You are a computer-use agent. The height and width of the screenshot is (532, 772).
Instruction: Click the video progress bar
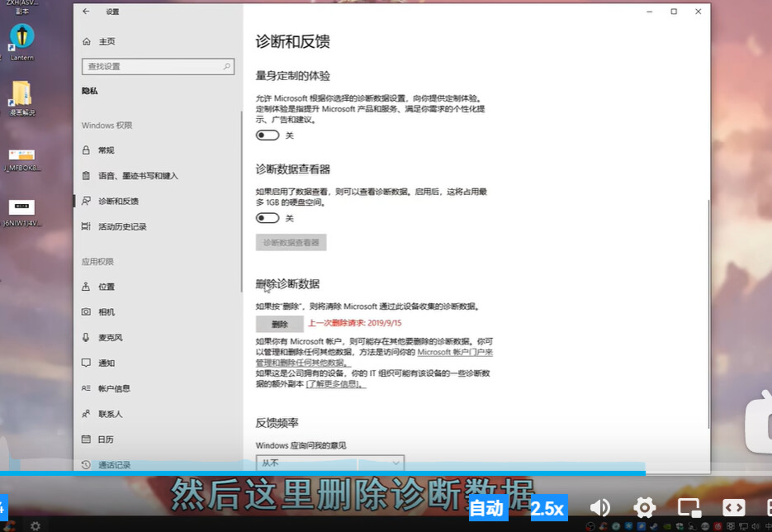click(386, 473)
